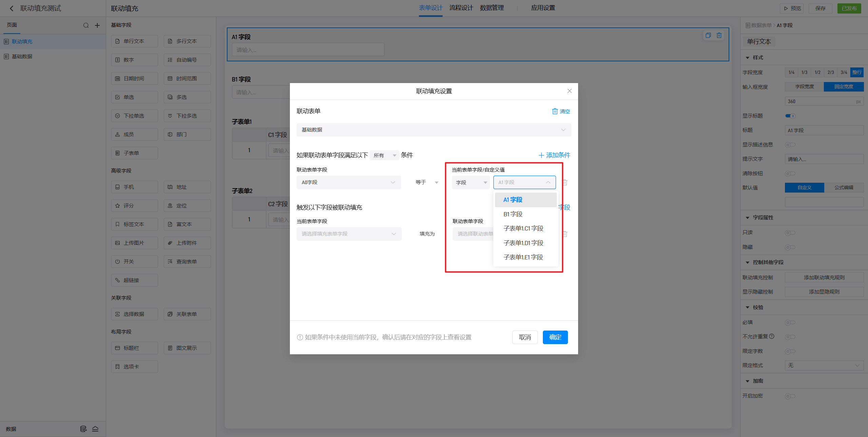Viewport: 868px width, 437px height.
Task: Click the data source icon in the bottom bar
Action: pyautogui.click(x=83, y=429)
